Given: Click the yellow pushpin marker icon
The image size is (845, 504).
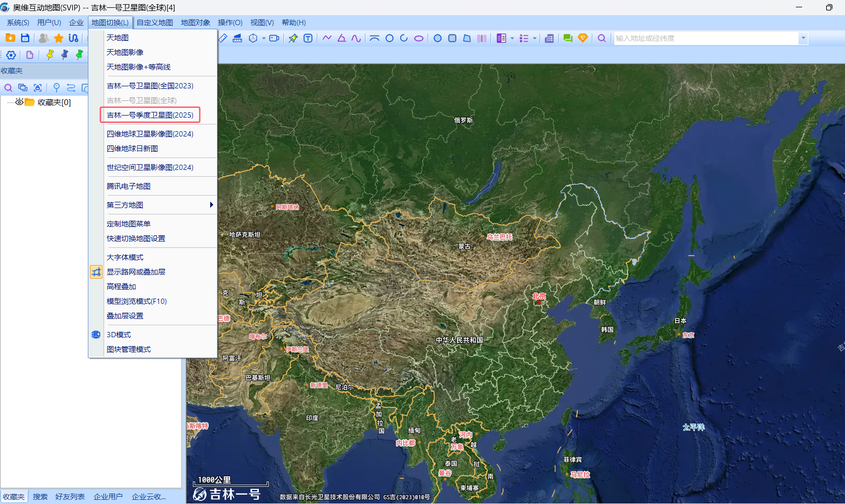Looking at the screenshot, I should click(50, 55).
